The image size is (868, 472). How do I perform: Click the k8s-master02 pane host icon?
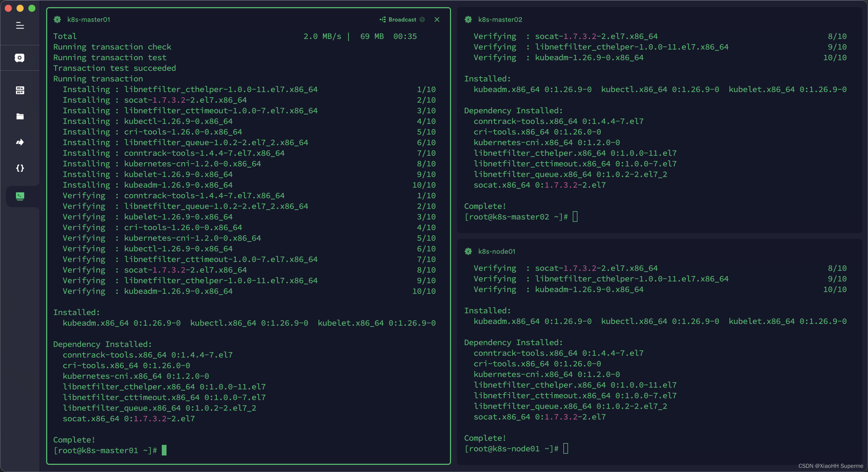(468, 19)
